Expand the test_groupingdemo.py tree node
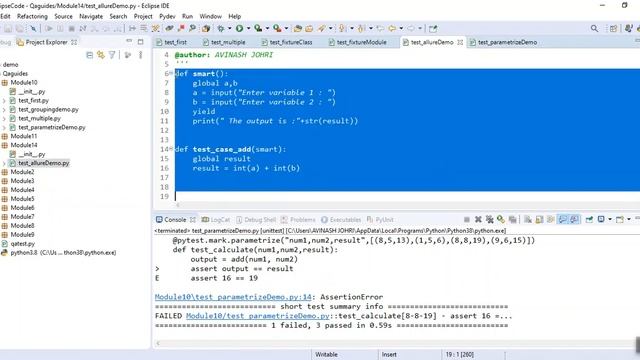This screenshot has height=360, width=640. (4, 109)
